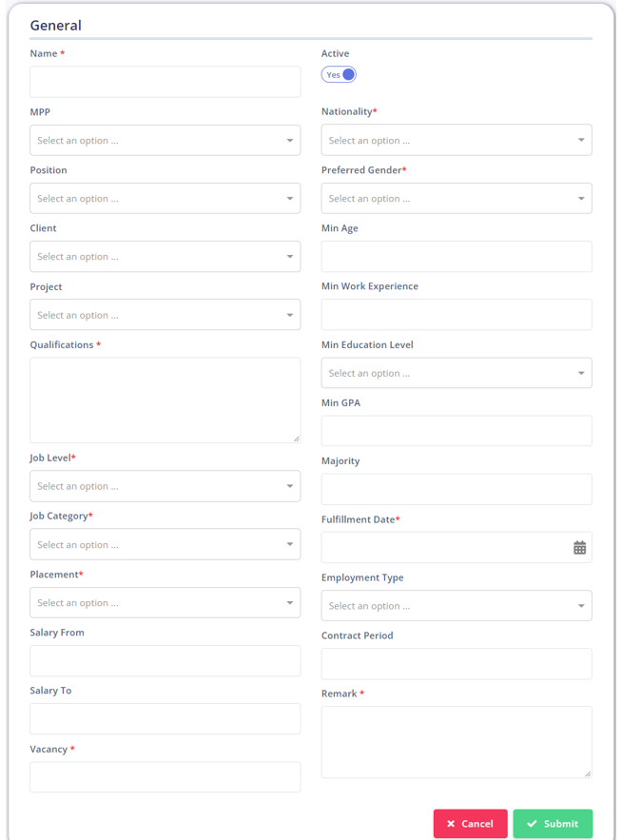Expand the Job Category dropdown
The height and width of the screenshot is (840, 622).
point(165,544)
